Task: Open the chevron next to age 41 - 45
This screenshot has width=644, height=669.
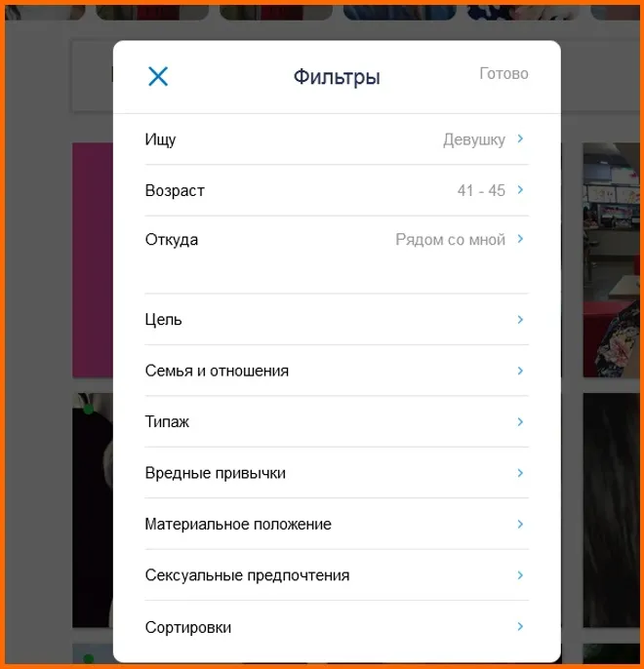Action: 520,189
